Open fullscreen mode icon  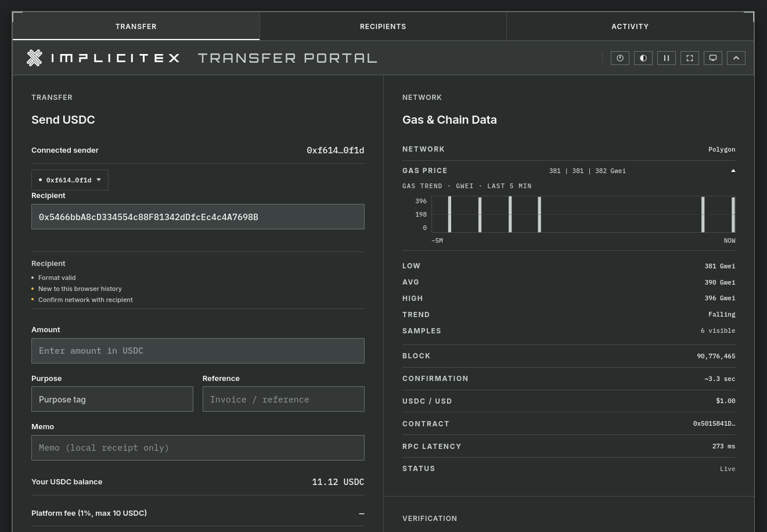[x=690, y=58]
